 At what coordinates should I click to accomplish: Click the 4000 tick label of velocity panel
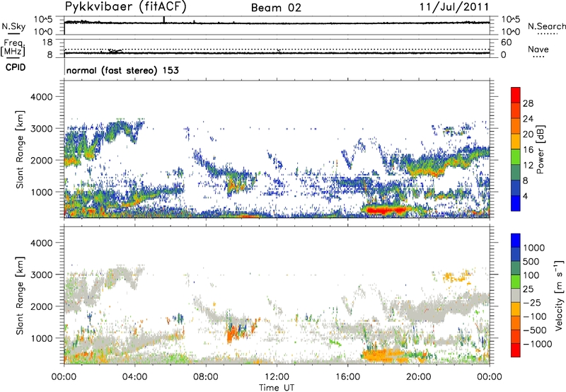[41, 243]
